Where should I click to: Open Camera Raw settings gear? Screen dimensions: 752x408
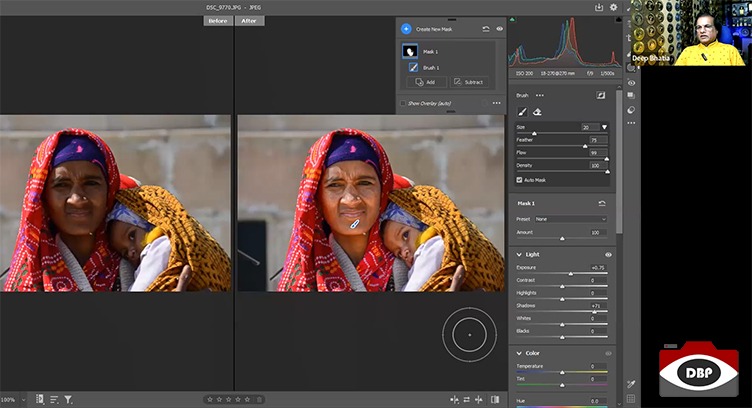[613, 7]
